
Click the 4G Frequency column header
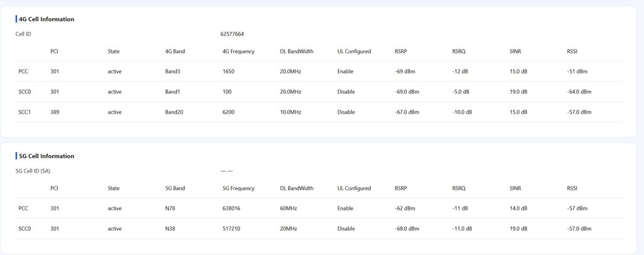coord(238,52)
